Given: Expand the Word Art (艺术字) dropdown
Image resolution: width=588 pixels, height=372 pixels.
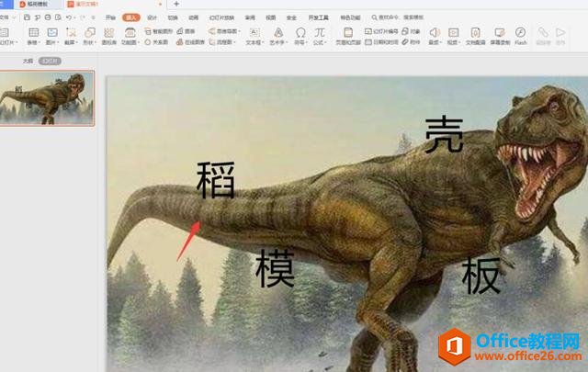Looking at the screenshot, I should click(x=278, y=42).
